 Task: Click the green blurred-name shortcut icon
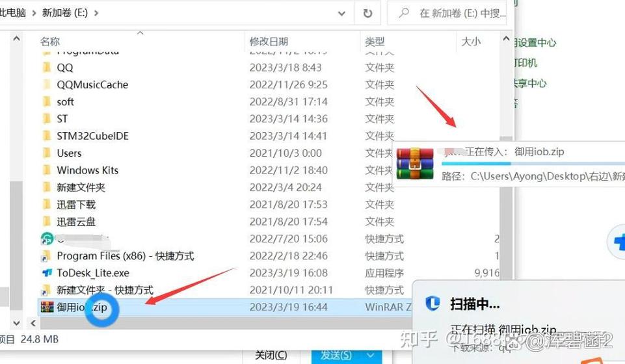pyautogui.click(x=47, y=239)
